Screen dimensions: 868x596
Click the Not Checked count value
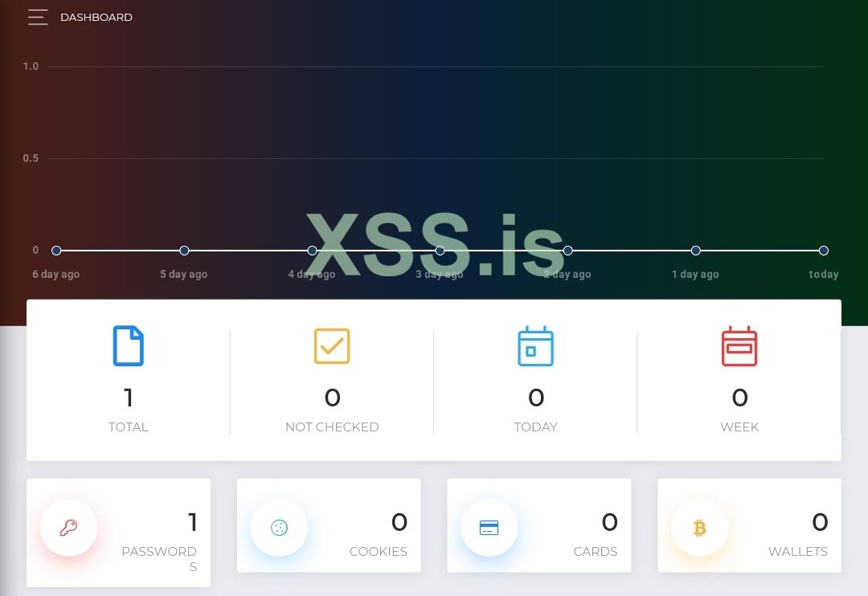click(x=332, y=398)
